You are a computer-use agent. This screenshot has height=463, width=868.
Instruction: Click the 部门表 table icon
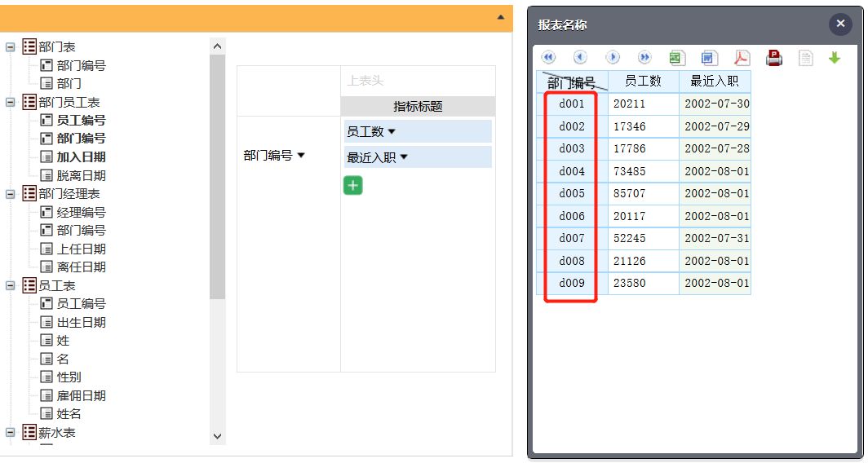(29, 46)
